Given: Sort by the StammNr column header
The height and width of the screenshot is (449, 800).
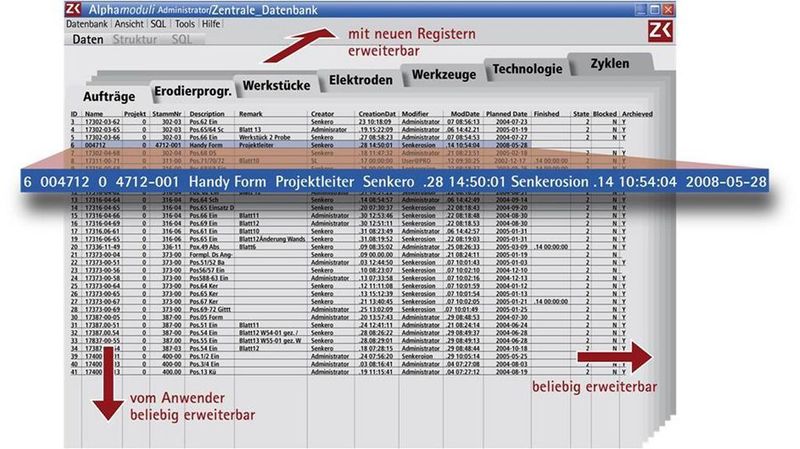Looking at the screenshot, I should 167,114.
